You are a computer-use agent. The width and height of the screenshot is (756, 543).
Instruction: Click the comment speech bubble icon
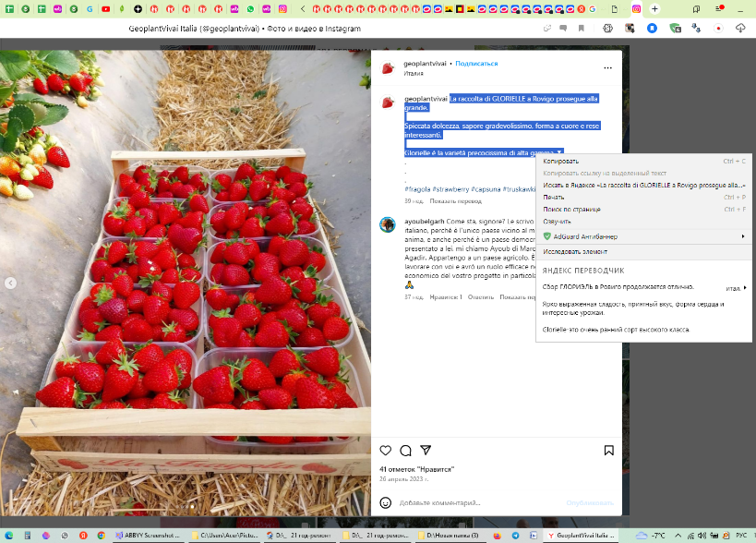pos(405,451)
